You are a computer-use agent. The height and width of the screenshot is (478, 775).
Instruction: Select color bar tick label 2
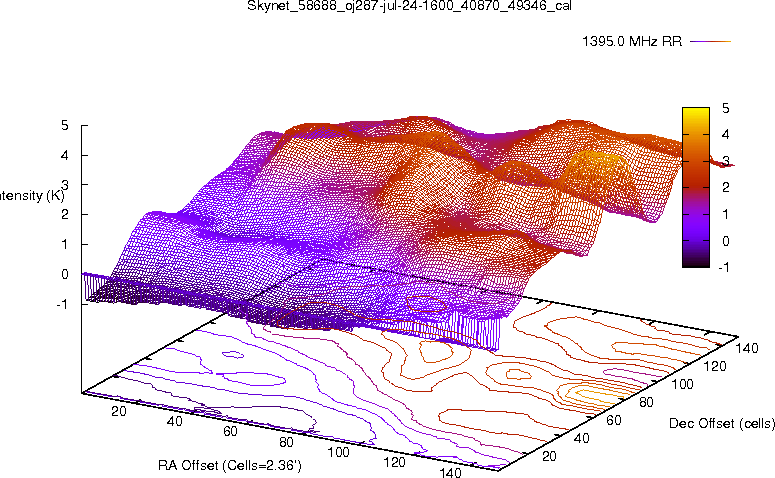click(x=725, y=187)
